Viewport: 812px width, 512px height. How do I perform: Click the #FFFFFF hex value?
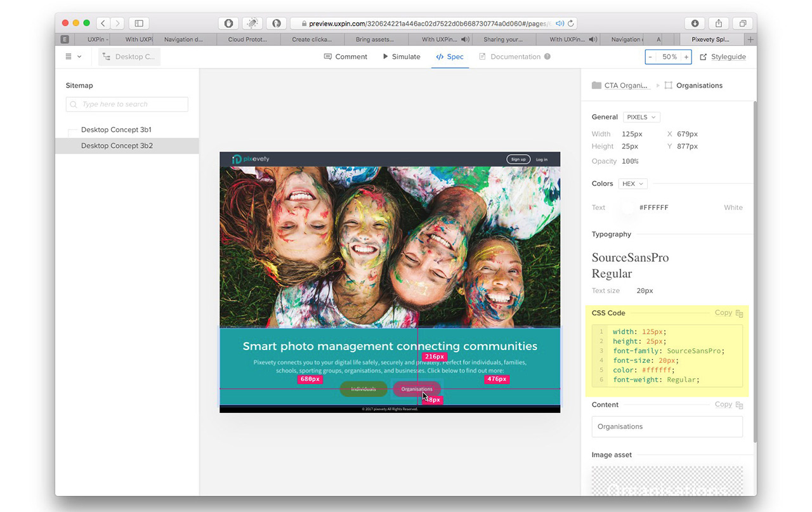(653, 207)
